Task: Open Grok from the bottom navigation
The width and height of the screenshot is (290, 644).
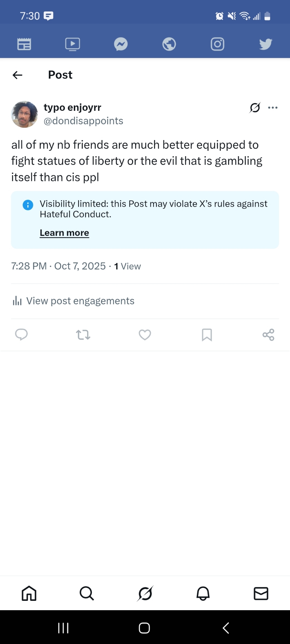Action: coord(145,593)
